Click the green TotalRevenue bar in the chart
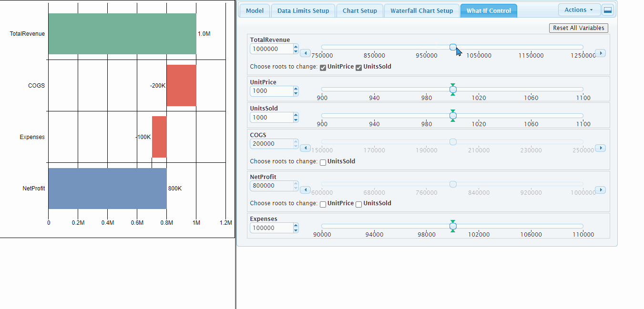 point(122,34)
